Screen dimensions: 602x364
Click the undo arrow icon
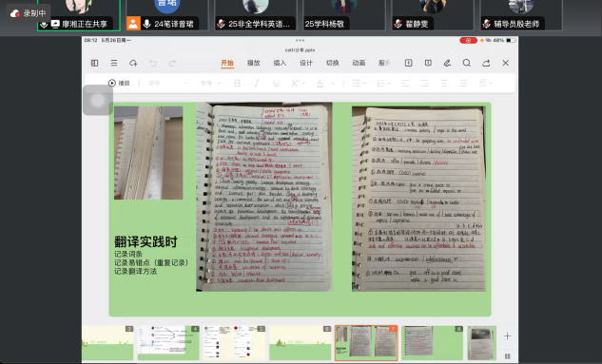[x=153, y=63]
